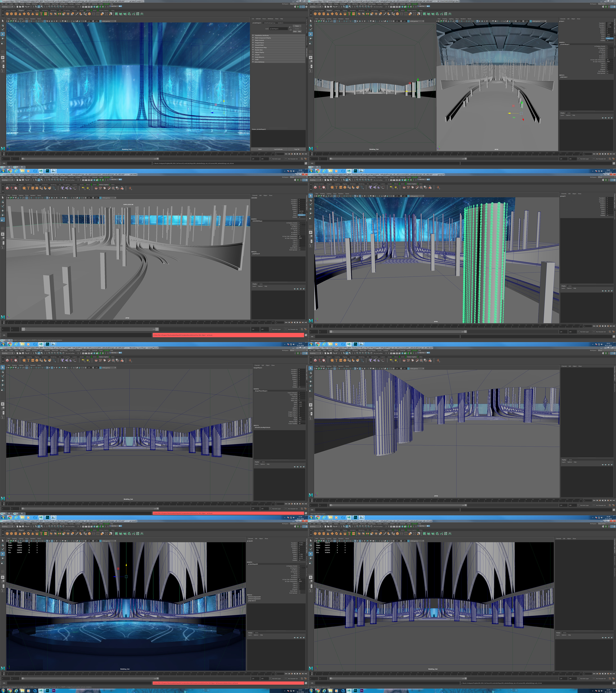In pCube21 Maya window, toggle view transform icon beside sRGB gamma
This screenshot has height=693, width=616.
100,21
